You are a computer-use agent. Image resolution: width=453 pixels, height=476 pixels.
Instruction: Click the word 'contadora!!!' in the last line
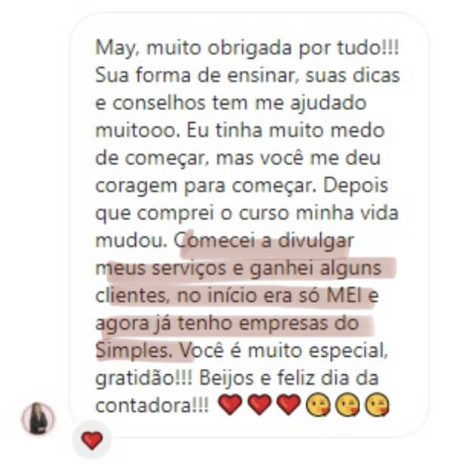[153, 406]
